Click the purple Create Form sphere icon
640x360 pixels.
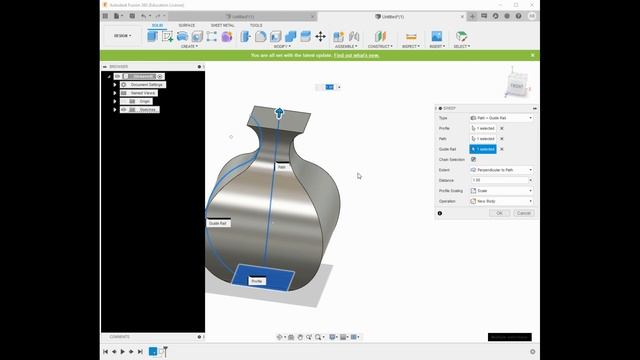coord(227,36)
